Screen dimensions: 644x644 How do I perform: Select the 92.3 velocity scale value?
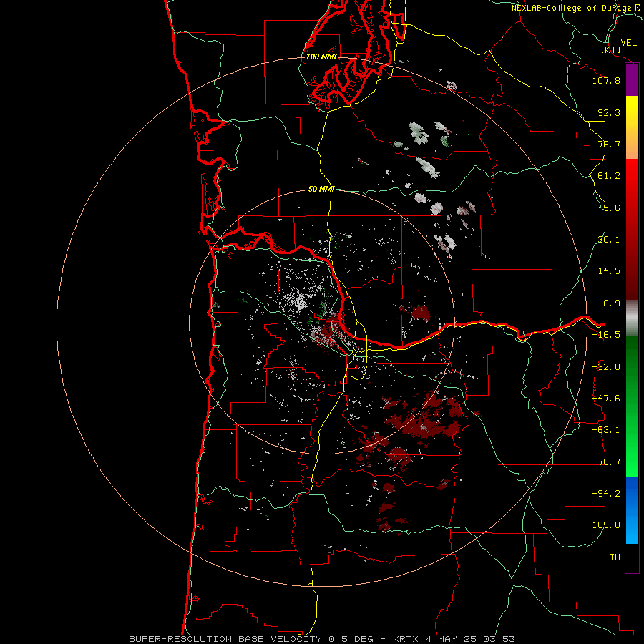pyautogui.click(x=609, y=112)
